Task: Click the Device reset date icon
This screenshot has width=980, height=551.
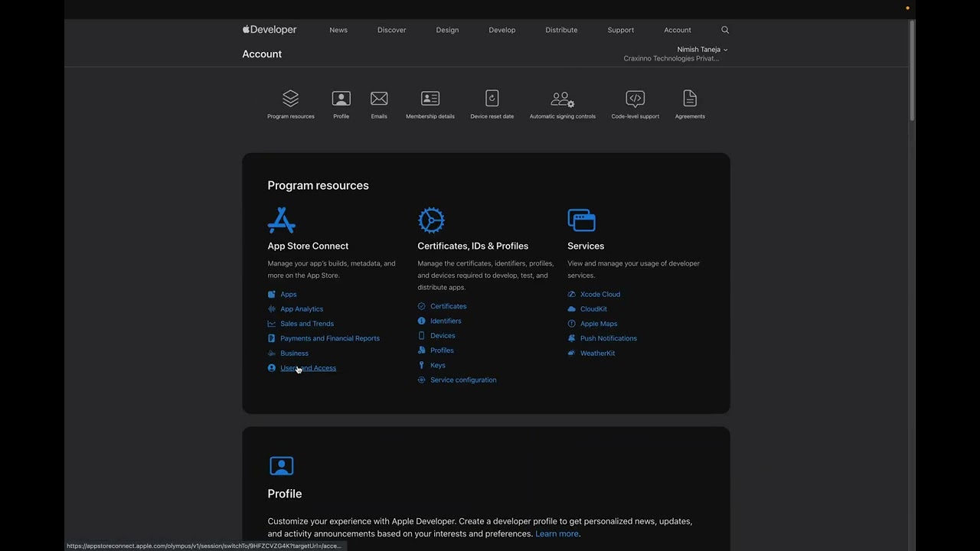Action: (x=492, y=98)
